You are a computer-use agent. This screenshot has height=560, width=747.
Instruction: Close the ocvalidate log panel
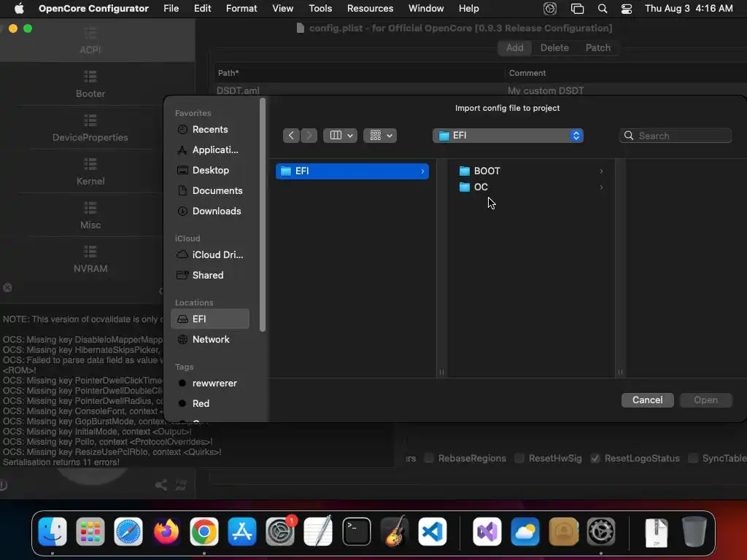(x=7, y=287)
